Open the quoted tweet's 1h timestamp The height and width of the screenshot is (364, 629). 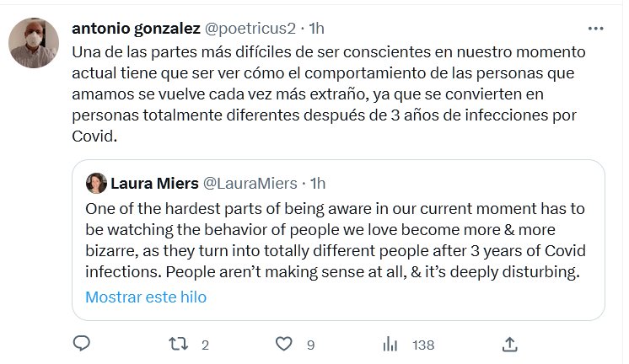click(319, 183)
